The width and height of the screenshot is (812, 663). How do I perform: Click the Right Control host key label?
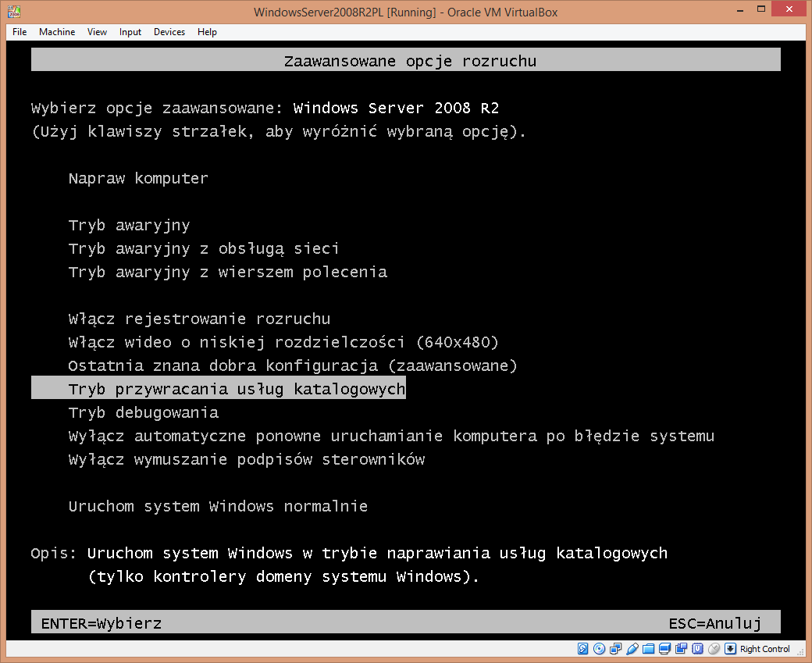tap(765, 649)
